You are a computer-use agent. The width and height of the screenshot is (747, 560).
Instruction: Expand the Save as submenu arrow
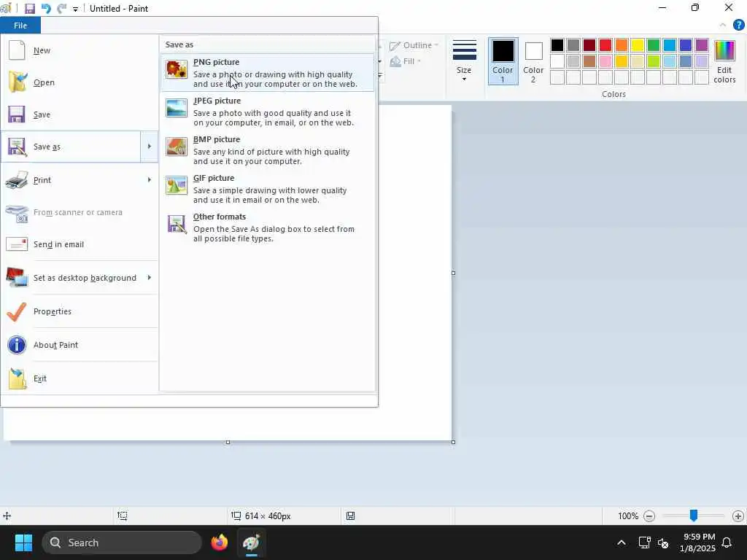click(x=149, y=146)
